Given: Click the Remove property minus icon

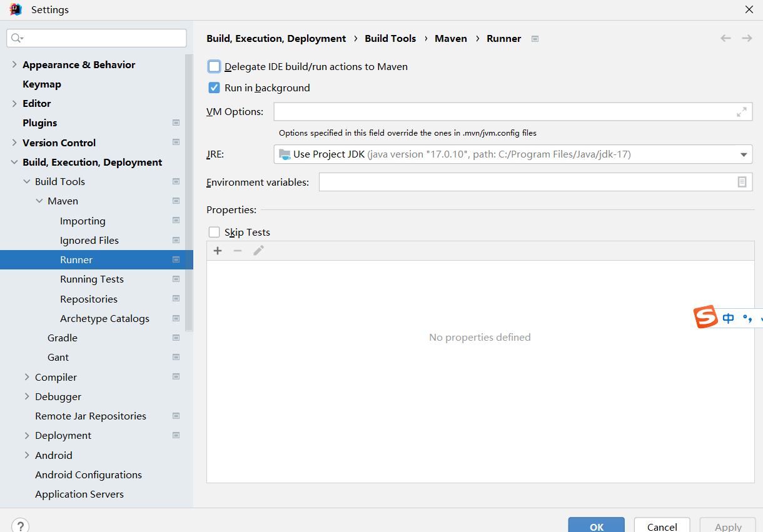Looking at the screenshot, I should pyautogui.click(x=238, y=251).
